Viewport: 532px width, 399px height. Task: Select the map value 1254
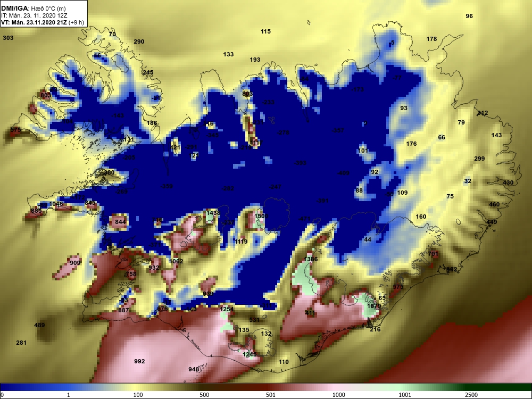click(x=227, y=309)
